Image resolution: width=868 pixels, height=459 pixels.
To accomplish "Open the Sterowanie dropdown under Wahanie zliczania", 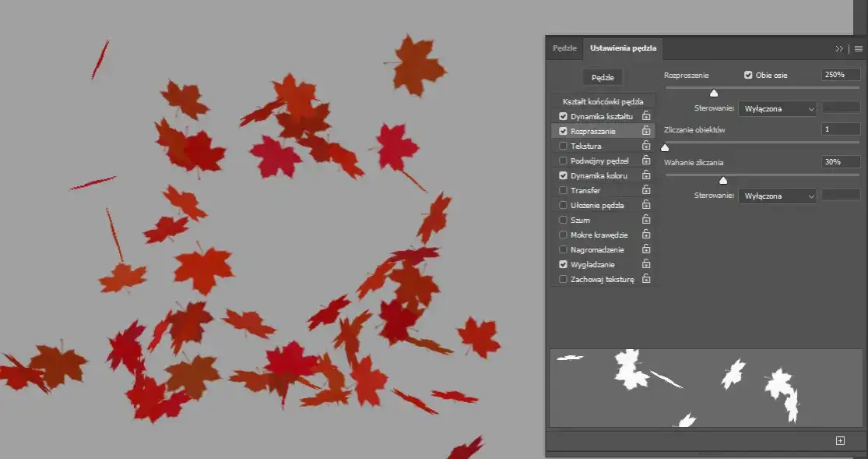I will 777,196.
